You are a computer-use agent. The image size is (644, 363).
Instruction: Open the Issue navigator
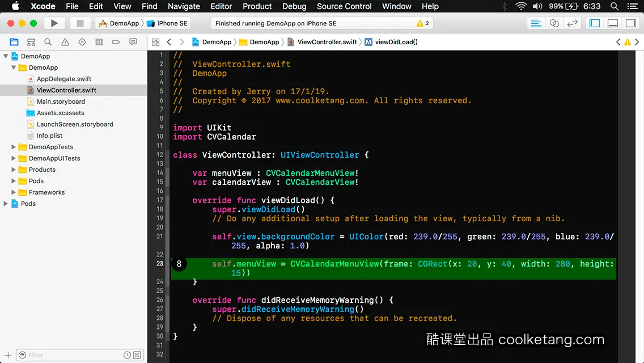[65, 42]
